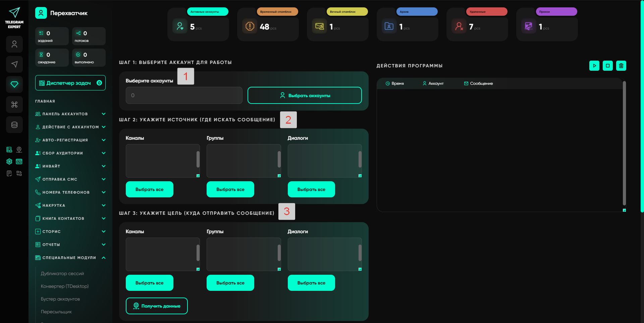The height and width of the screenshot is (323, 644).
Task: Start the program with the play button
Action: click(x=594, y=66)
